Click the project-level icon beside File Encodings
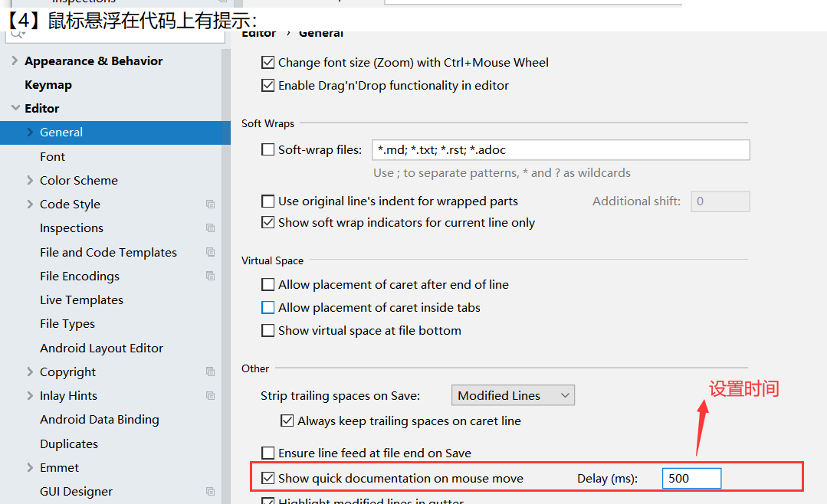 tap(210, 276)
